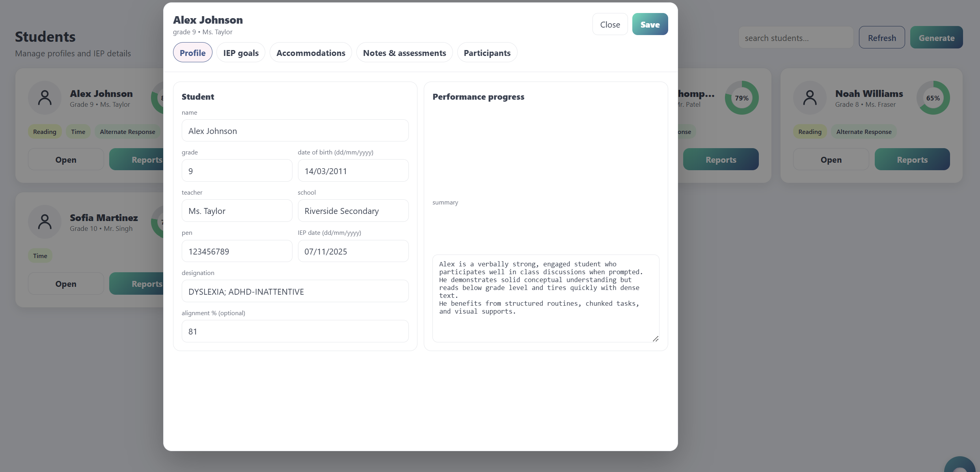This screenshot has height=472, width=980.
Task: Click the 79% progress ring
Action: click(x=741, y=98)
